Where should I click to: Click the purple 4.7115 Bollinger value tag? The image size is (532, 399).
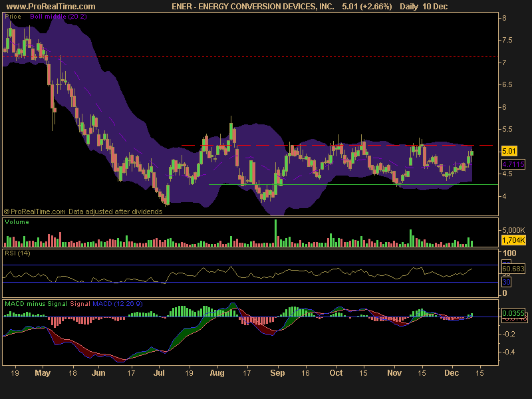(513, 164)
